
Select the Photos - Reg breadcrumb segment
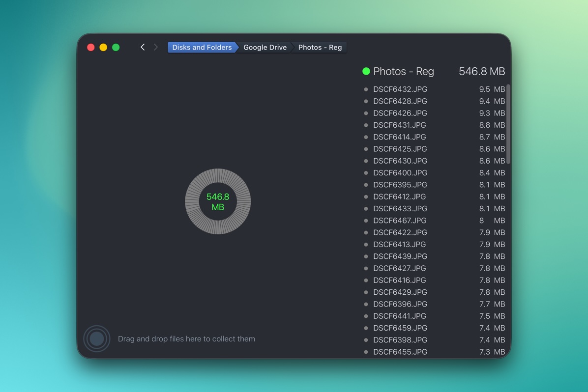320,47
